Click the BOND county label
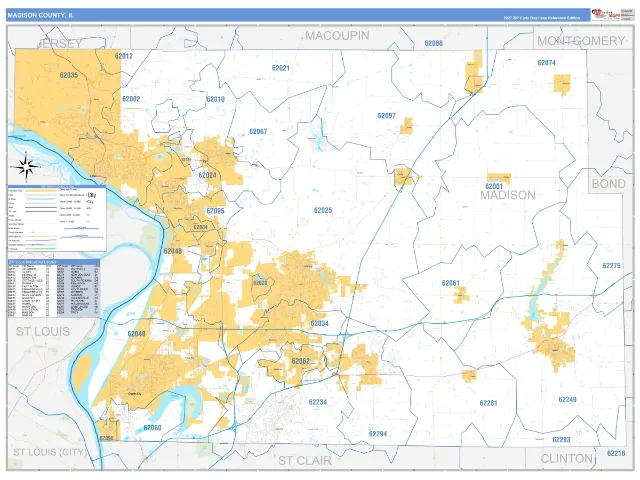Screen dimensions: 640x480 (609, 184)
